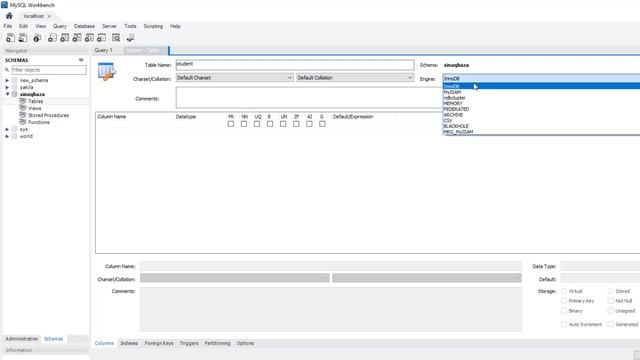Open the Triggers tab

[x=189, y=343]
